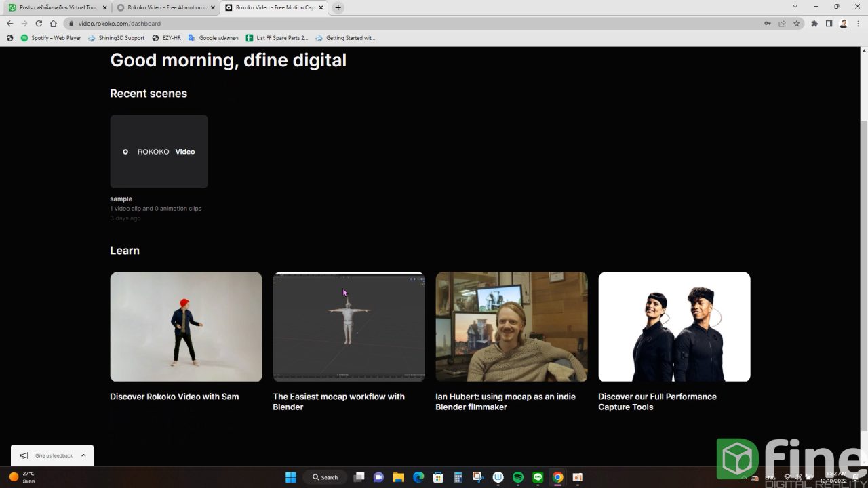Click the share page icon in address bar
This screenshot has height=488, width=868.
(x=782, y=24)
